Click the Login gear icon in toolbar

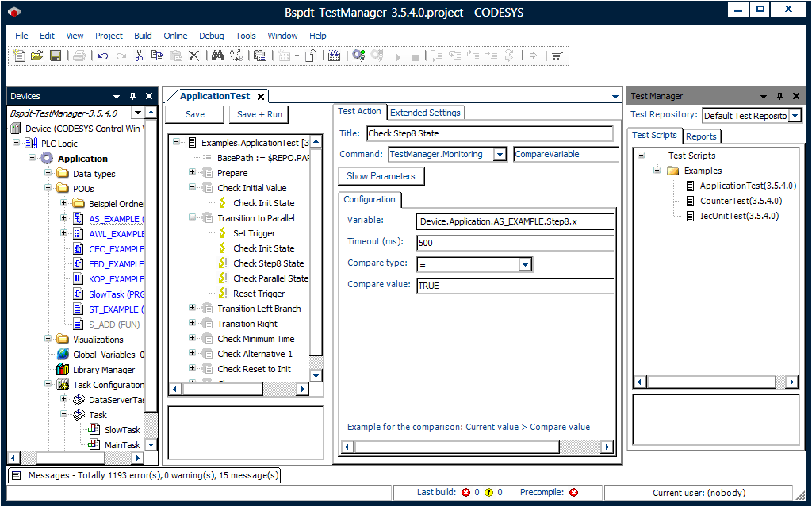(x=358, y=56)
